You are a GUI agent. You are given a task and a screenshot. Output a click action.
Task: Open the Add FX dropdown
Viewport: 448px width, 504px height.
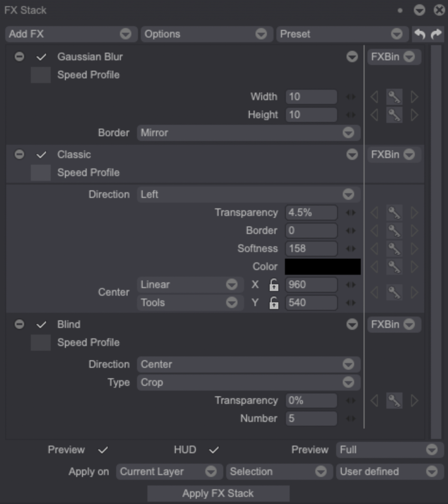70,34
